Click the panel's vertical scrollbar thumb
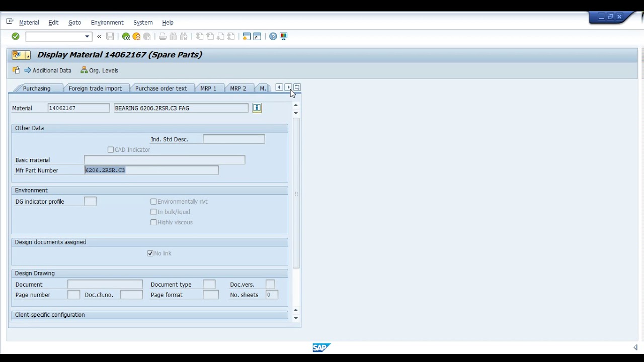Image resolution: width=644 pixels, height=362 pixels. pos(296,193)
